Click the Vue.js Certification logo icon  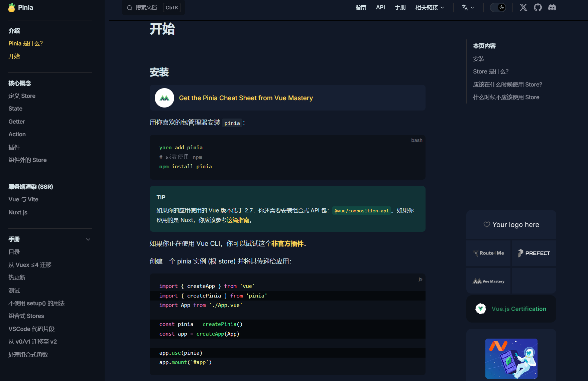point(481,309)
